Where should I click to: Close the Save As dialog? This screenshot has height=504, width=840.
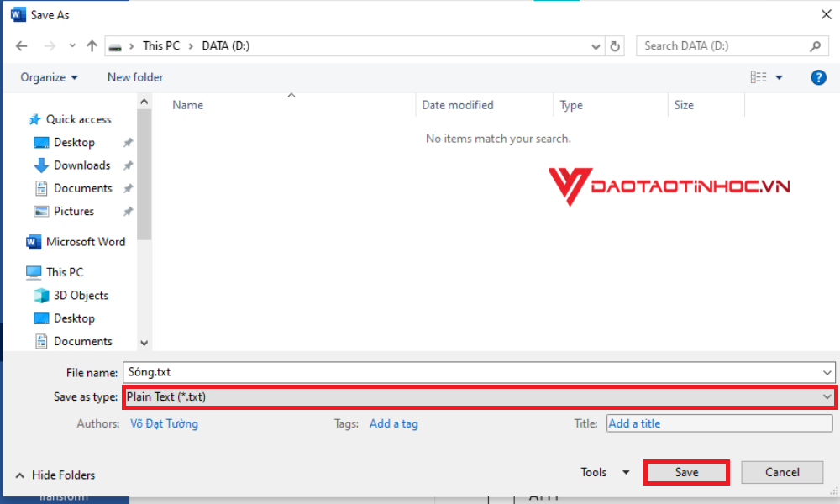[x=826, y=15]
